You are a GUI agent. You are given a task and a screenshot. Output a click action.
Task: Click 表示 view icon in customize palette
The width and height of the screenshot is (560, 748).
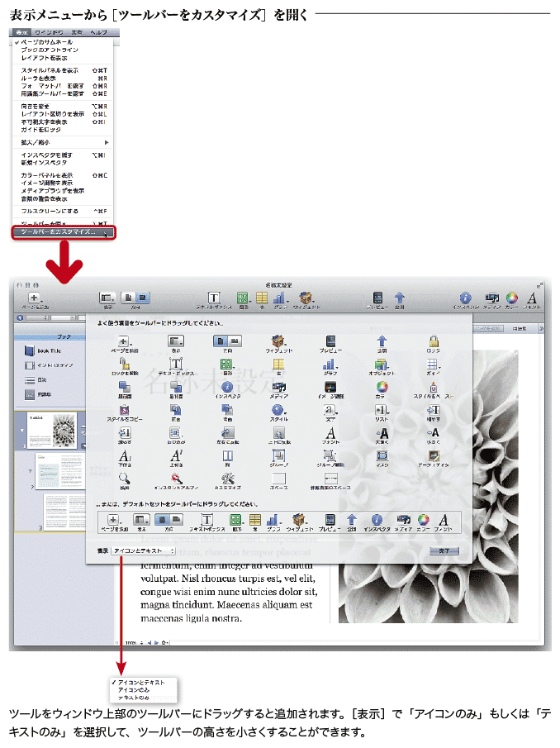176,341
